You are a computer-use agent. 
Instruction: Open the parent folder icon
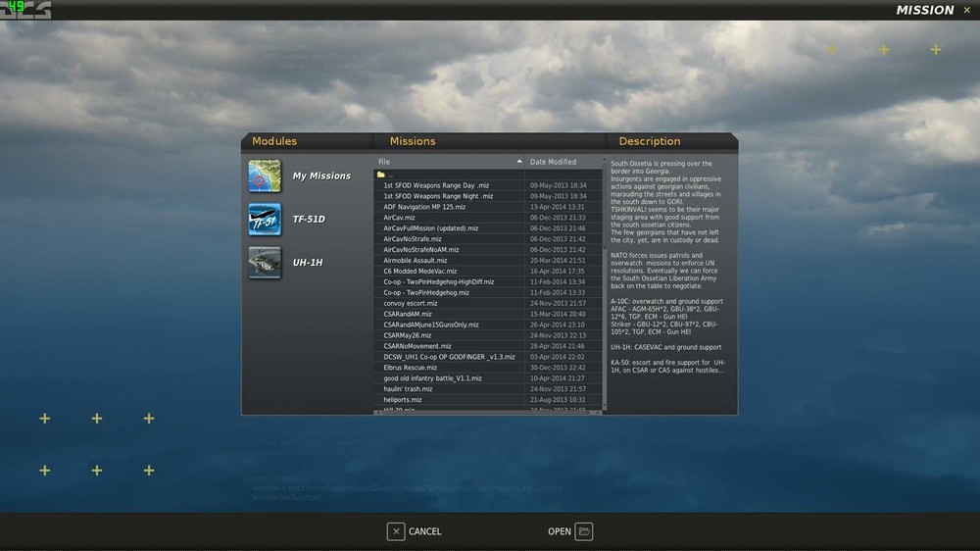[381, 175]
